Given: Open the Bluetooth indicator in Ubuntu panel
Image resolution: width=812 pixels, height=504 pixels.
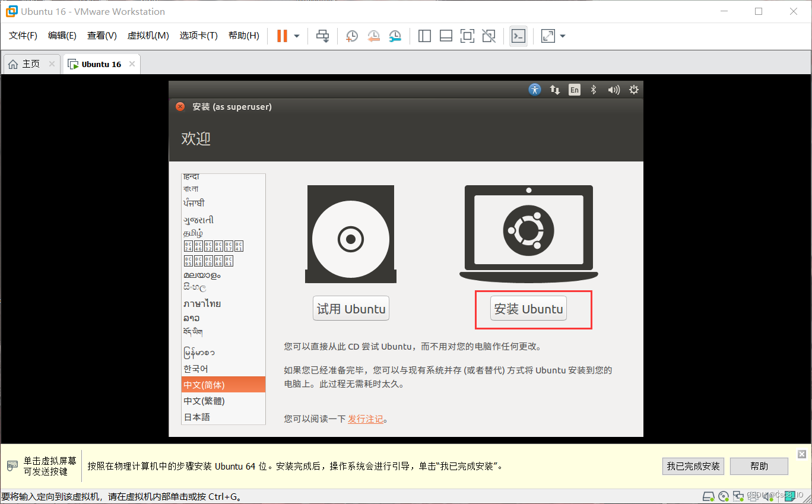Looking at the screenshot, I should pos(593,90).
